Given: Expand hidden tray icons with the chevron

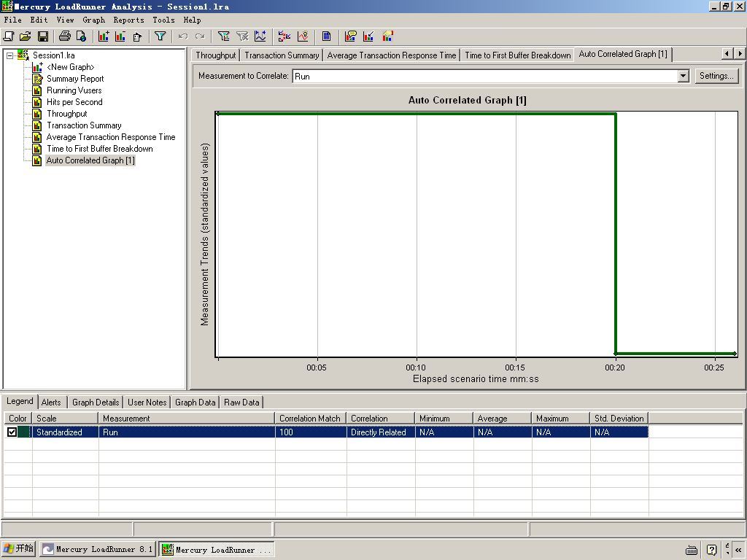Looking at the screenshot, I should (738, 550).
